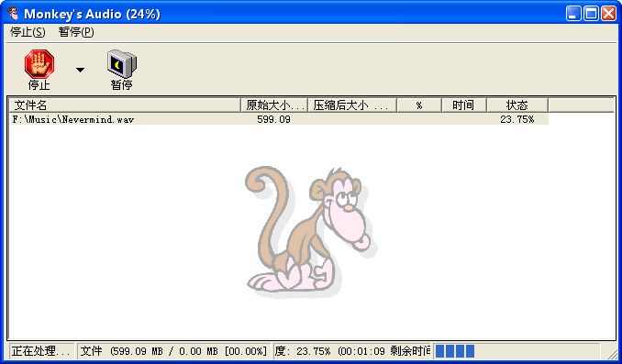This screenshot has height=364, width=622.
Task: Click the monkey logo in the list area
Action: tap(310, 232)
